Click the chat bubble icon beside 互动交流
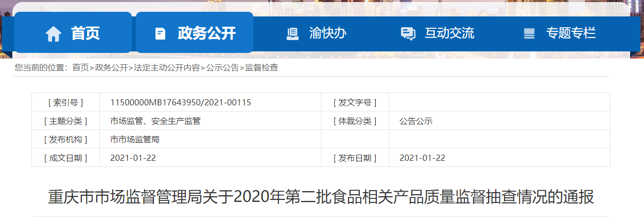Screen dimensions: 644x223 click(x=408, y=34)
